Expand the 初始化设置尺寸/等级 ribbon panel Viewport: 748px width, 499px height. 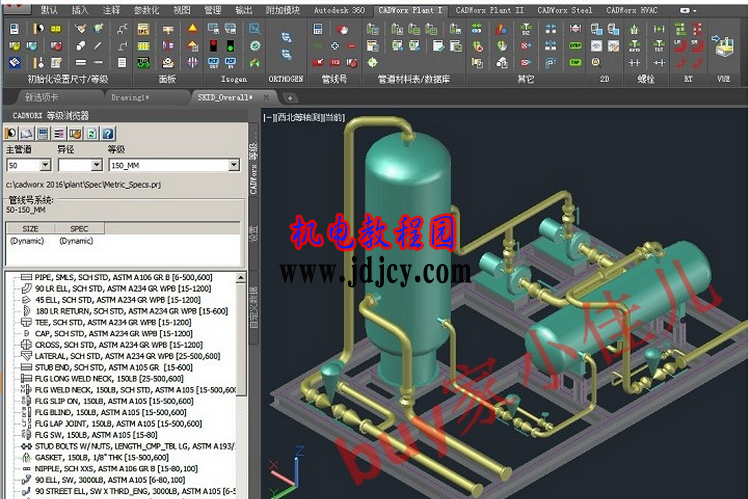click(68, 79)
